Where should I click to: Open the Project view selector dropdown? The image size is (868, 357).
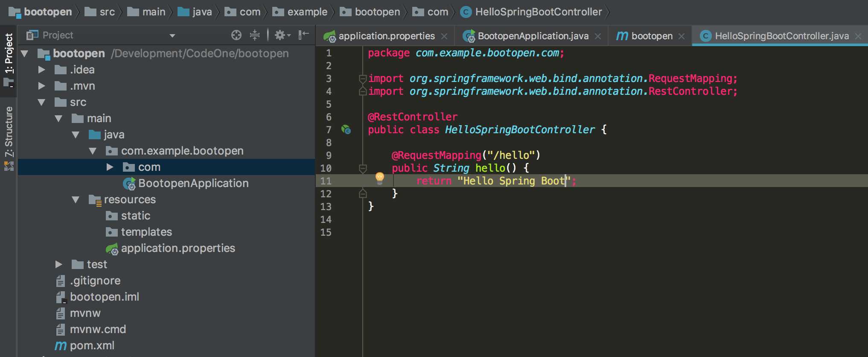pos(172,35)
